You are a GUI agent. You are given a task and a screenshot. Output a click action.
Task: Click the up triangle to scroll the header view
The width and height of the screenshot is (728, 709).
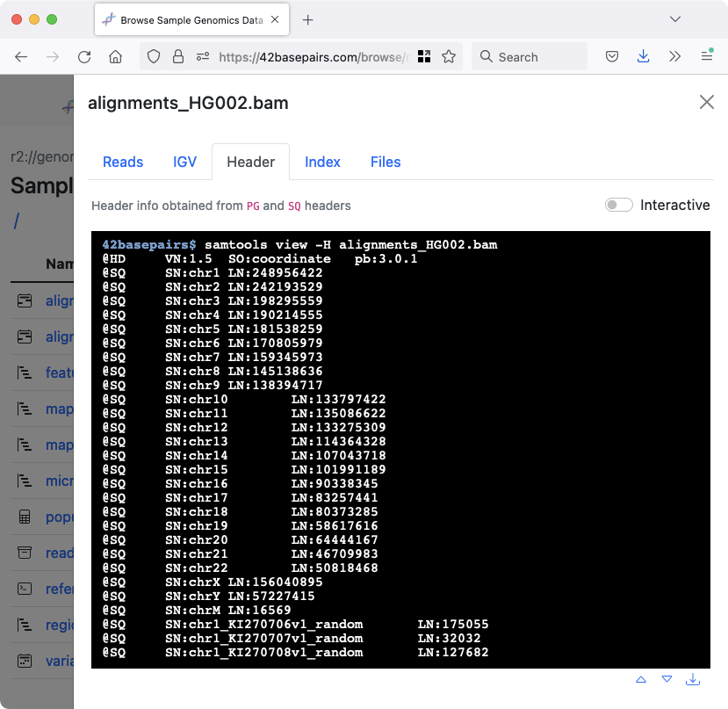coord(640,679)
